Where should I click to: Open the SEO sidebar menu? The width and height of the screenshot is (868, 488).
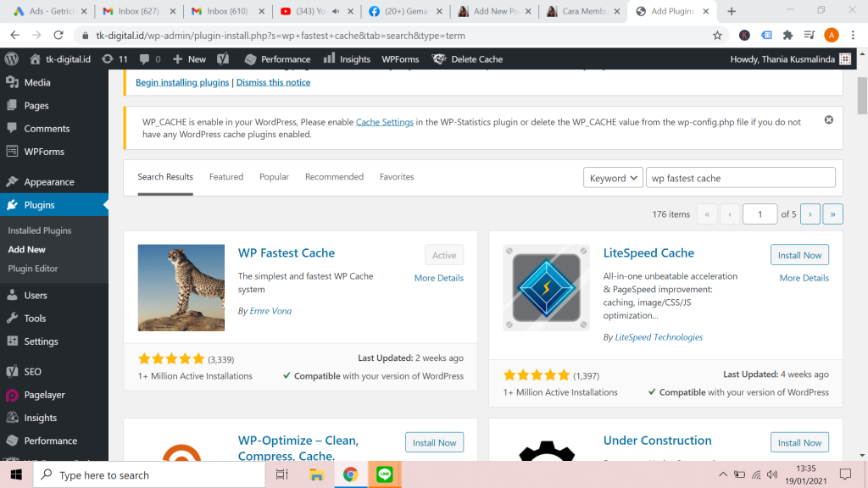coord(34,370)
